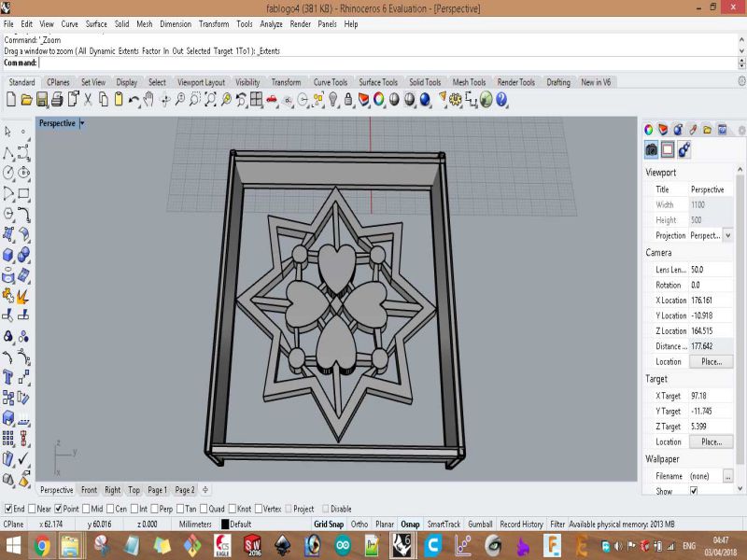Uncheck the wallpaper Show checkbox
Image resolution: width=747 pixels, height=560 pixels.
tap(693, 491)
